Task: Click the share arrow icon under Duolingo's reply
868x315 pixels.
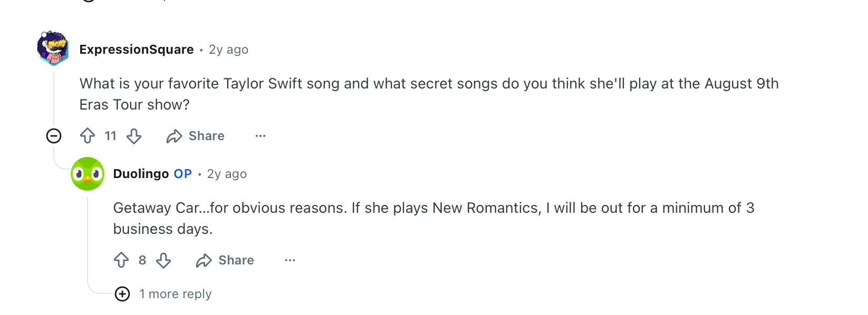Action: pyautogui.click(x=204, y=260)
